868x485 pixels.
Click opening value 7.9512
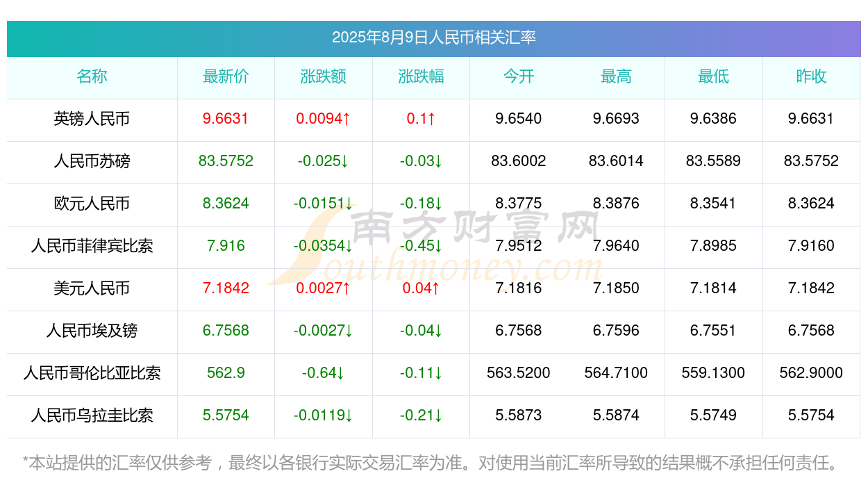pos(519,246)
